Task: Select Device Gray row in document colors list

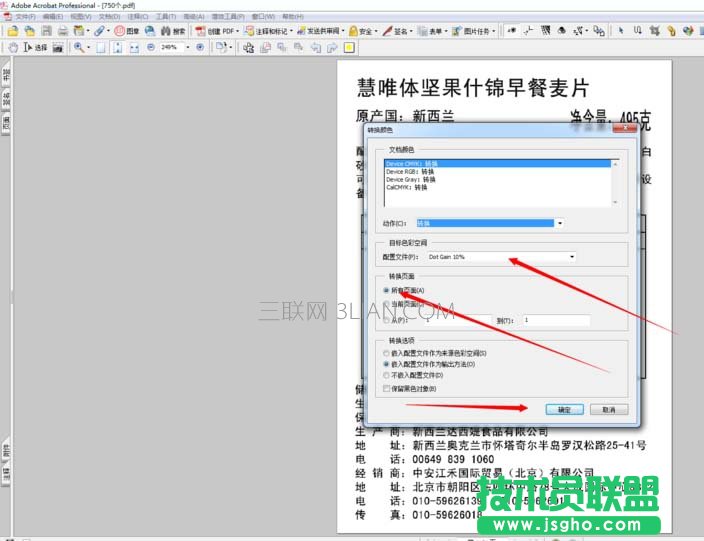Action: pos(497,179)
